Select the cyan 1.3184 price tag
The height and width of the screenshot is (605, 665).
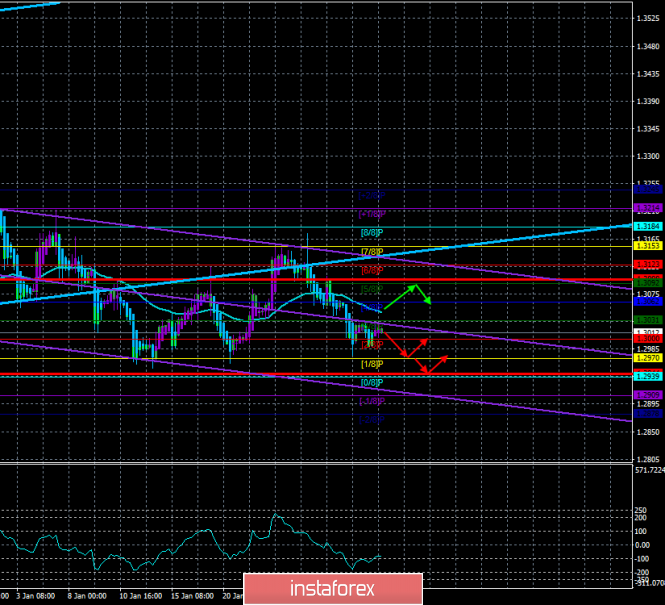pyautogui.click(x=648, y=226)
